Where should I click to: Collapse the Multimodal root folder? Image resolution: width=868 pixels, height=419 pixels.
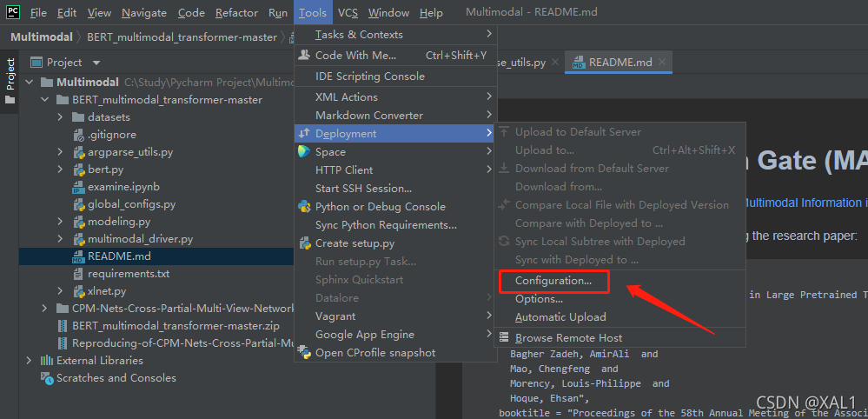pos(30,83)
